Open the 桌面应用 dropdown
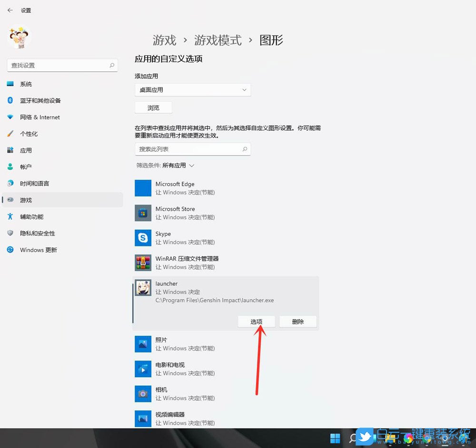 coord(193,90)
